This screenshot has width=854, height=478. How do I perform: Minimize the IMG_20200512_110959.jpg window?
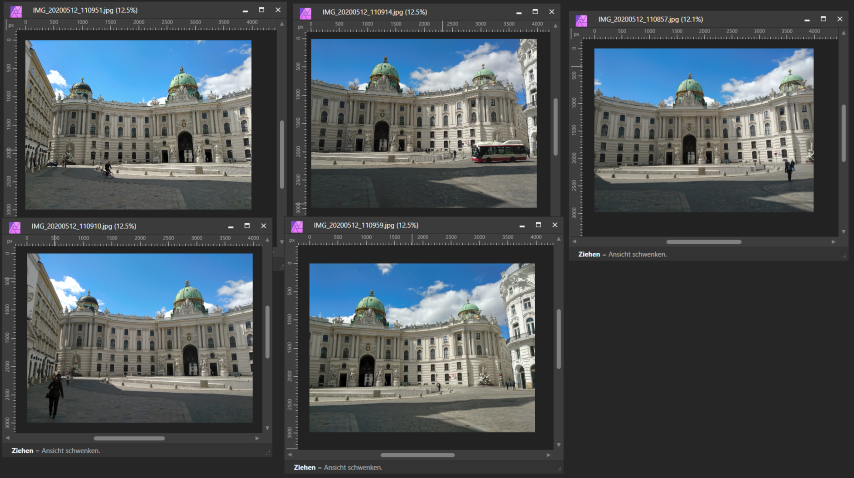(x=522, y=225)
